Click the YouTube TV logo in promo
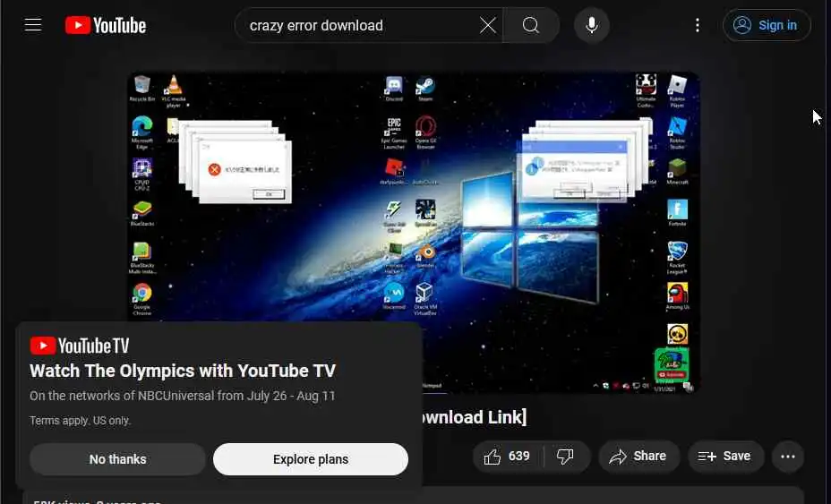This screenshot has height=504, width=831. [x=80, y=346]
